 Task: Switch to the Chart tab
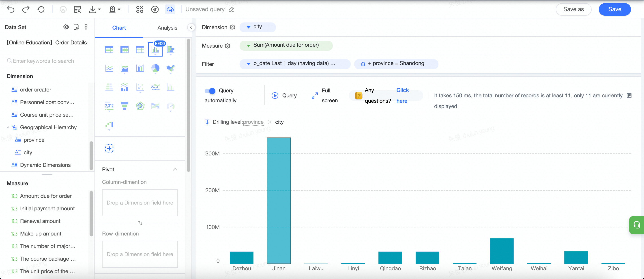point(119,28)
